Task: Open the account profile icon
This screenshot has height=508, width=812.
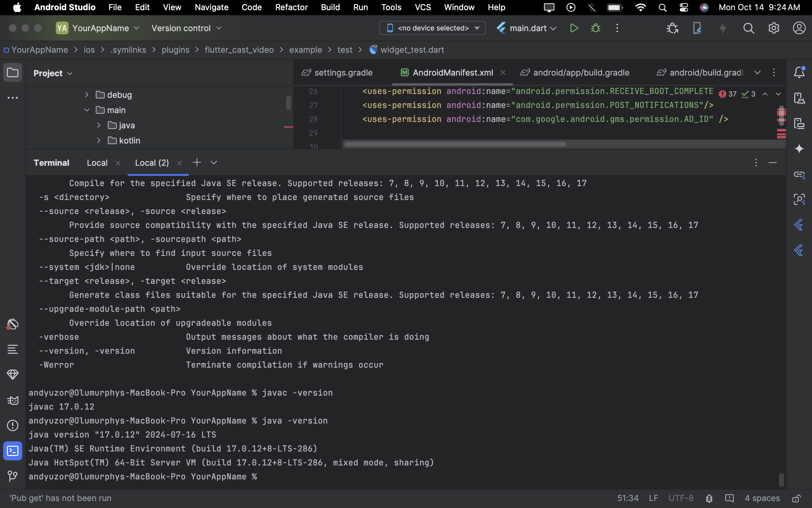Action: coord(799,28)
